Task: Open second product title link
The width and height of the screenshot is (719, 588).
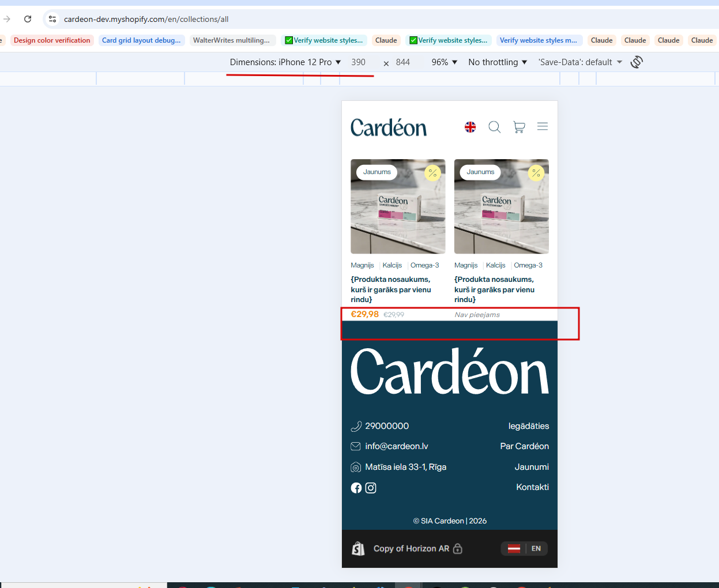Action: tap(495, 289)
